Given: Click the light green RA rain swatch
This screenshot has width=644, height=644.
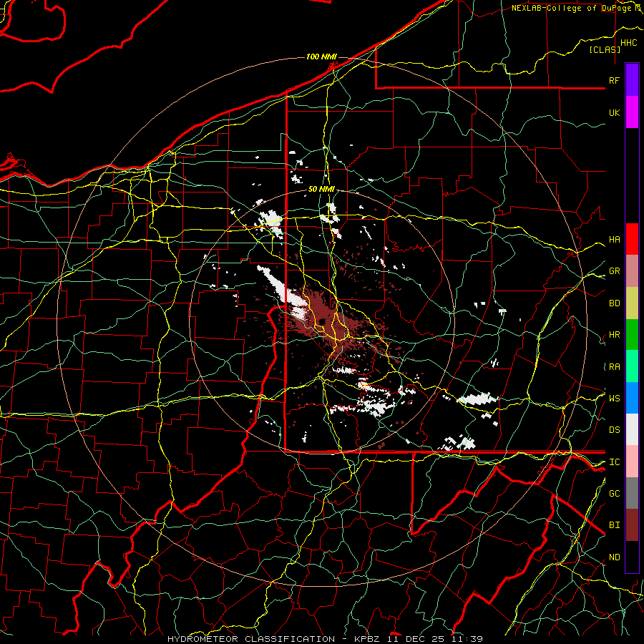Looking at the screenshot, I should point(632,366).
